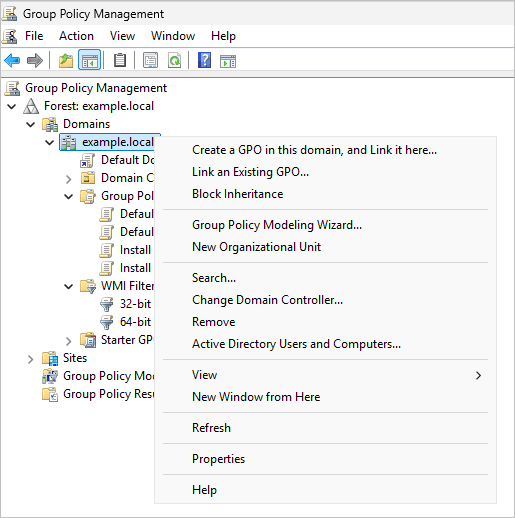515x518 pixels.
Task: Expand the Sites tree node
Action: [30, 359]
